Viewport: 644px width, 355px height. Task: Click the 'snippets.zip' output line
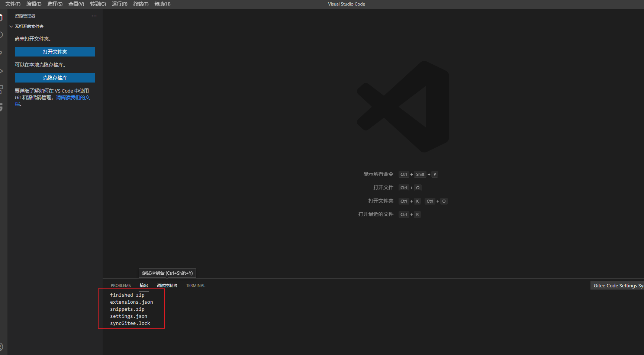click(x=127, y=309)
